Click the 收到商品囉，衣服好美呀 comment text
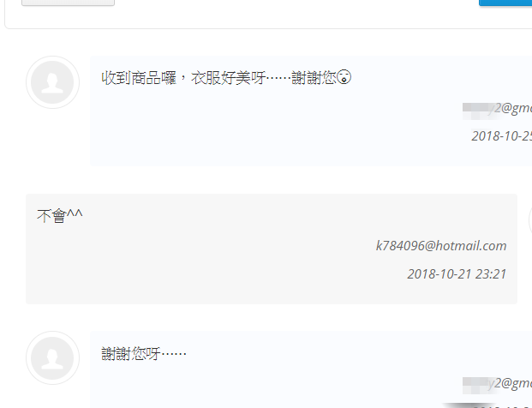 (183, 78)
